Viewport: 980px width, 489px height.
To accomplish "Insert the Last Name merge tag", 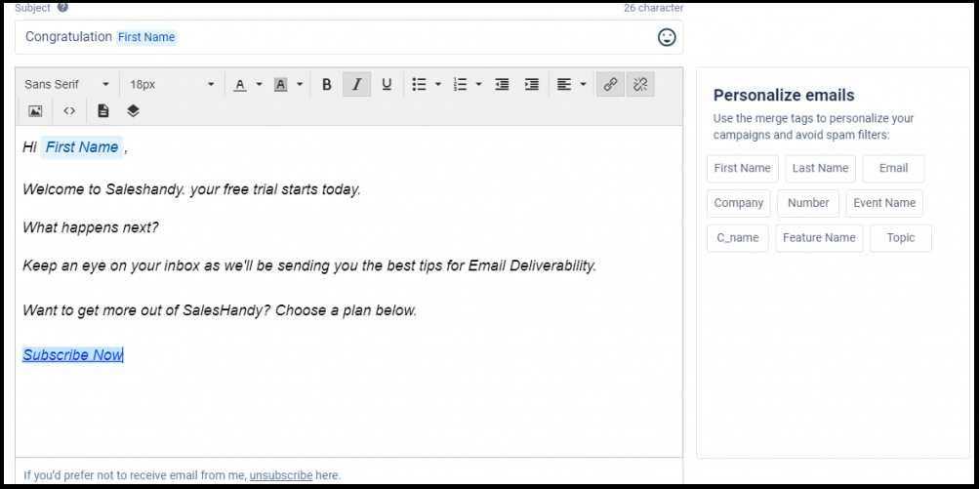I will coord(821,168).
